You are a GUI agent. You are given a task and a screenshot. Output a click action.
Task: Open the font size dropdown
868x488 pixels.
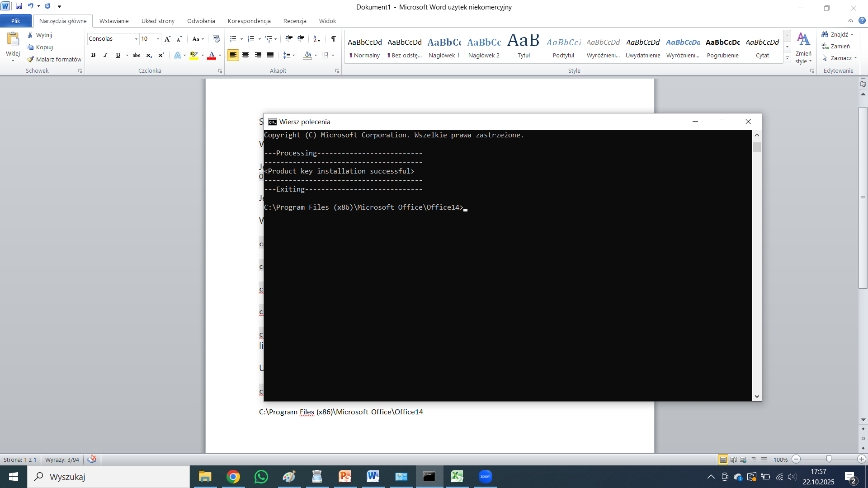(158, 39)
